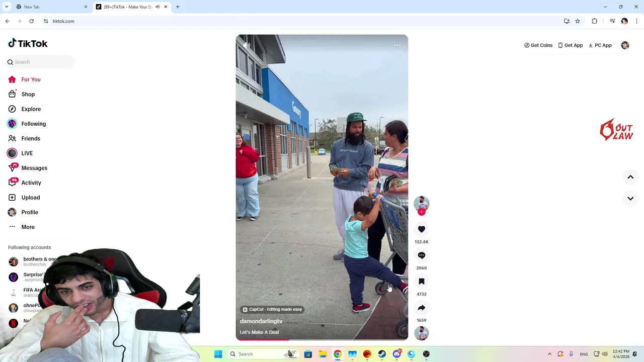
Task: Show hidden system tray icons
Action: [549, 354]
